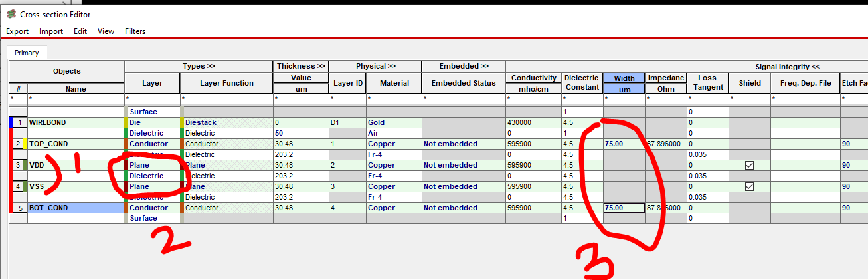Click the Layer Function column header
868x280 pixels.
[226, 83]
